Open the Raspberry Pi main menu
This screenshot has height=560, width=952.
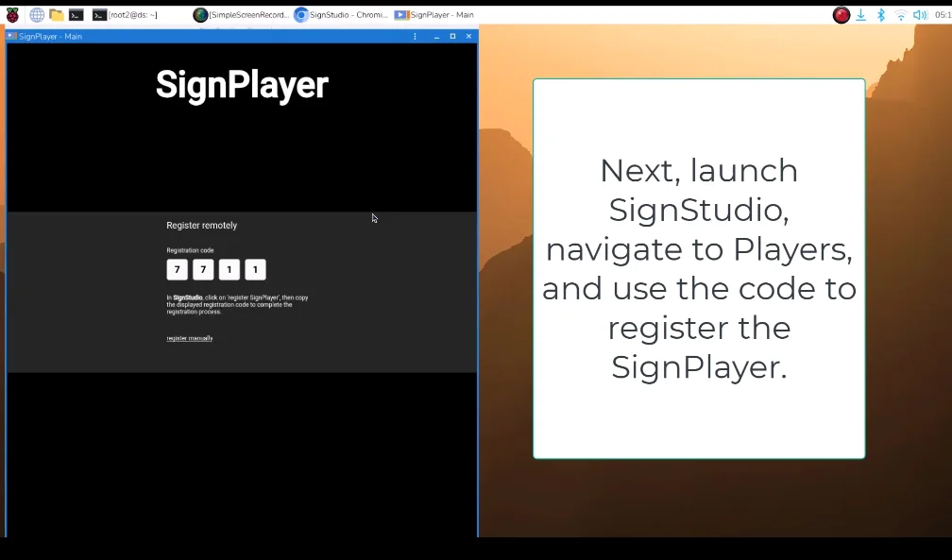point(12,15)
